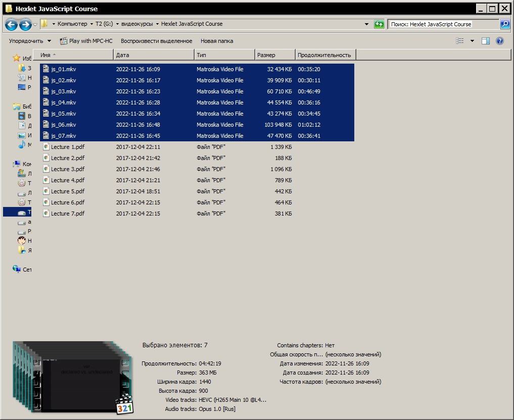Viewport: 514px width, 420px height.
Task: Select the js_02.mkv file icon
Action: click(x=46, y=80)
